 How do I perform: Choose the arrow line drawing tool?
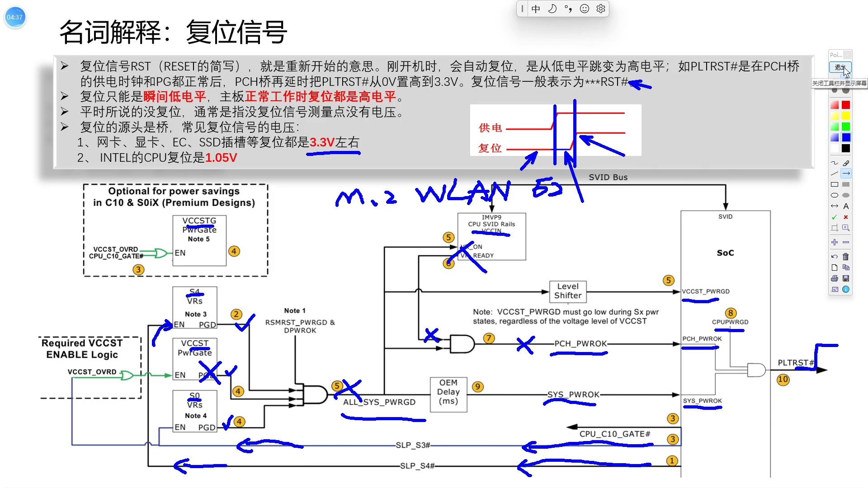(846, 174)
